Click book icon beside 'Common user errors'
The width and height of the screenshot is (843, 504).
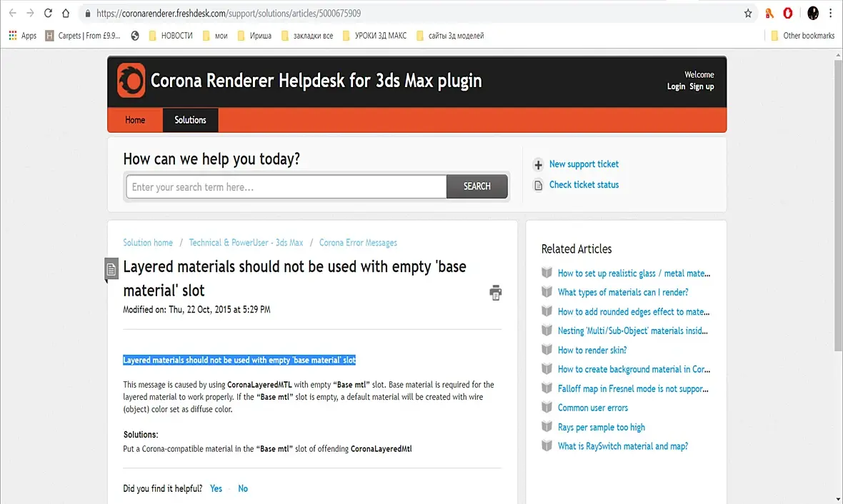pyautogui.click(x=547, y=408)
